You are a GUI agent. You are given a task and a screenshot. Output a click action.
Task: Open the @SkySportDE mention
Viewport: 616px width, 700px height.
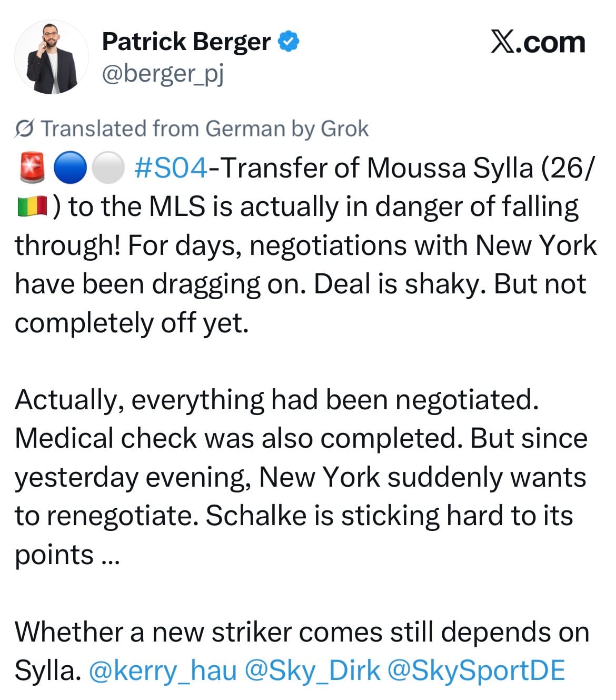click(x=476, y=671)
